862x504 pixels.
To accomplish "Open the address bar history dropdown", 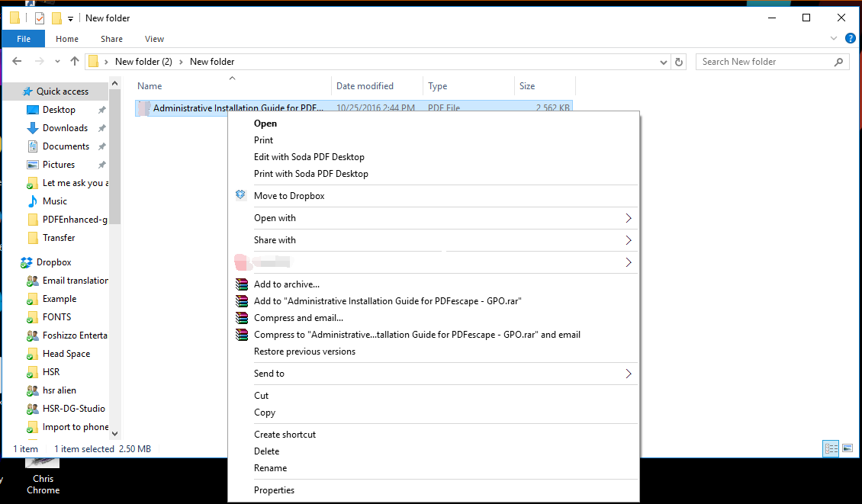I will pyautogui.click(x=664, y=62).
